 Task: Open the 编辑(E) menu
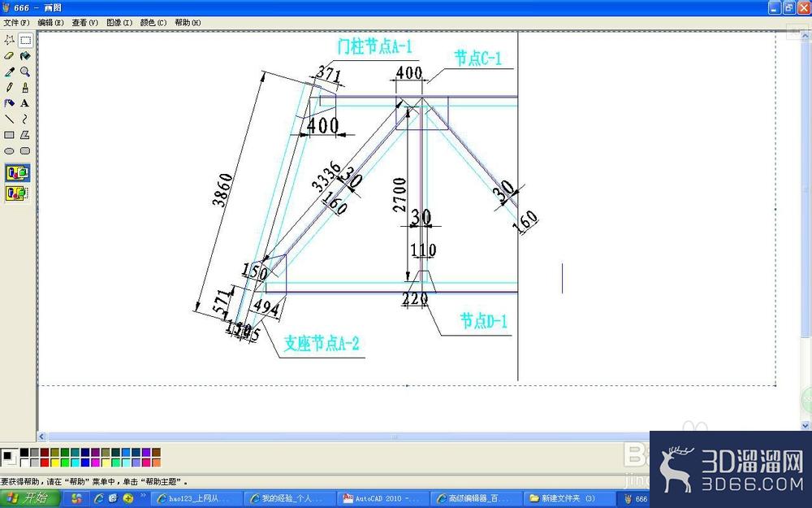point(50,23)
